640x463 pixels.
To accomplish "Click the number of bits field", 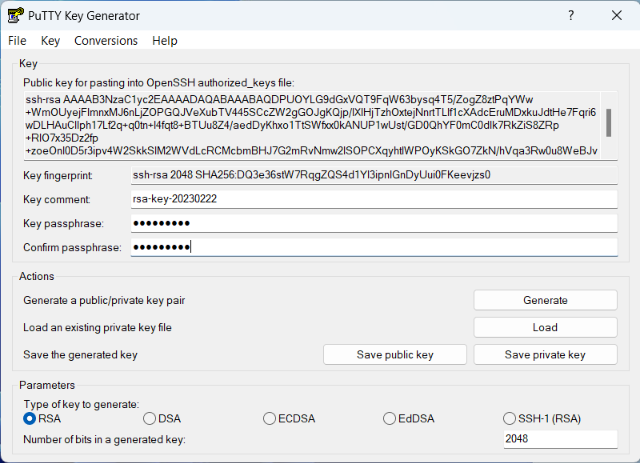I will (x=559, y=440).
